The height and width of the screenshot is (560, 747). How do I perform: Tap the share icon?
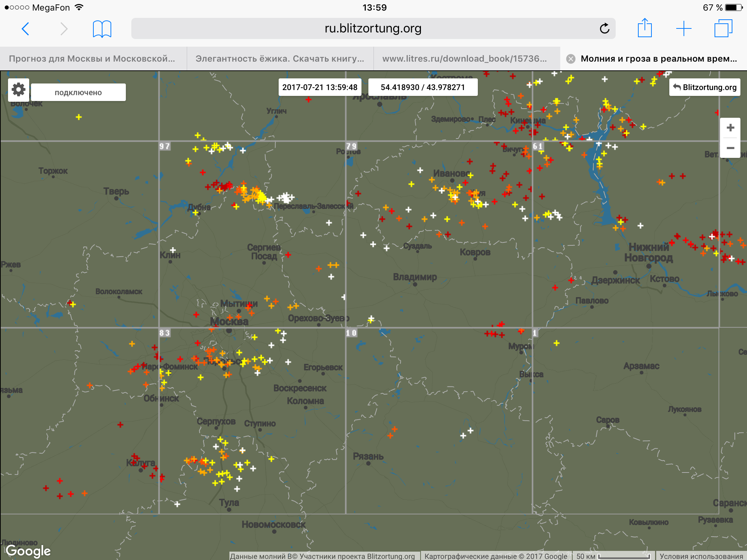tap(645, 28)
